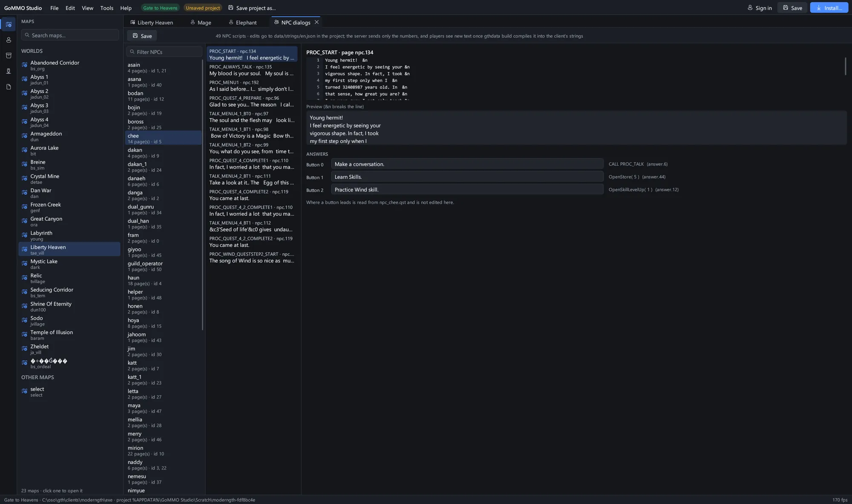The image size is (852, 504).
Task: Select the guild_operator NPC entry
Action: (x=163, y=266)
